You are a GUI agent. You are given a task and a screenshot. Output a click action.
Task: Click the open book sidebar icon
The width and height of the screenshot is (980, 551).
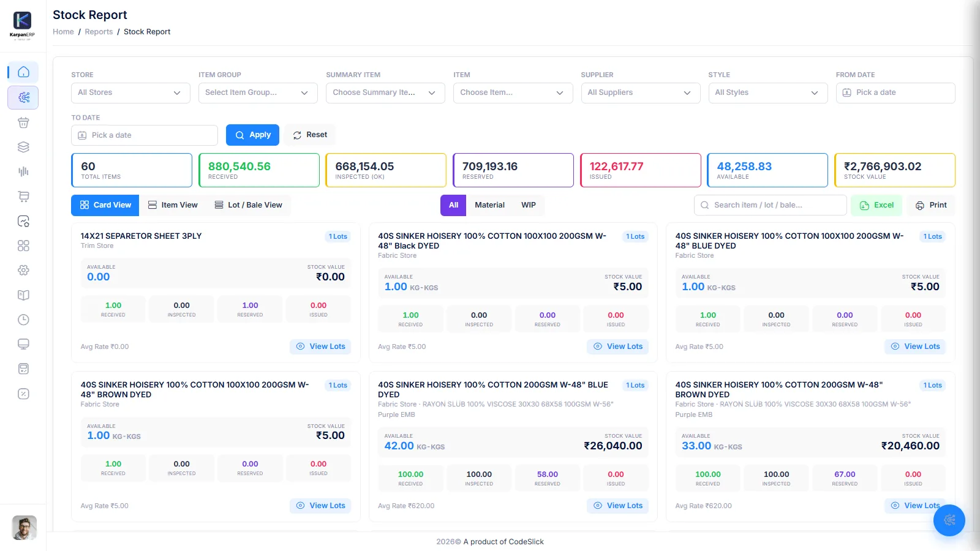pyautogui.click(x=23, y=295)
